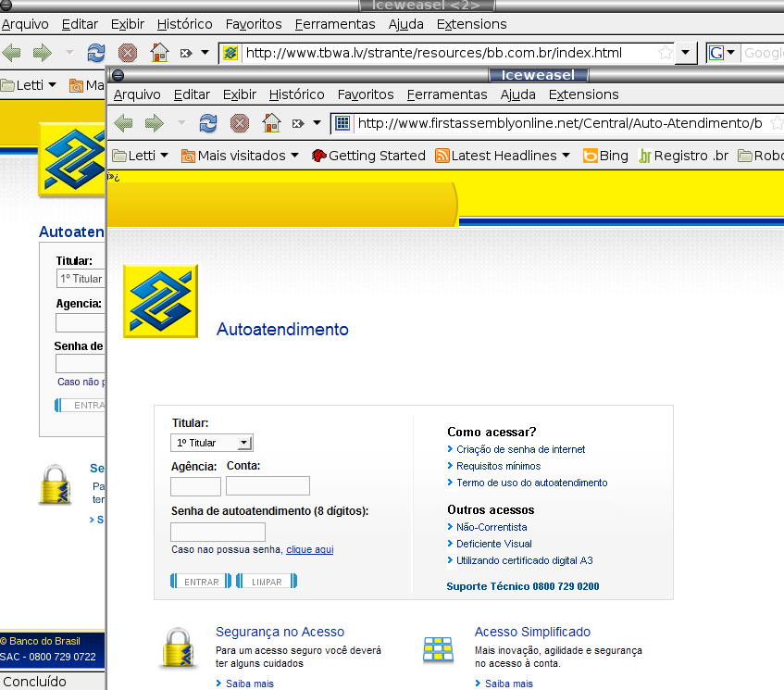Open Ferramentas menu in front window

tap(447, 94)
